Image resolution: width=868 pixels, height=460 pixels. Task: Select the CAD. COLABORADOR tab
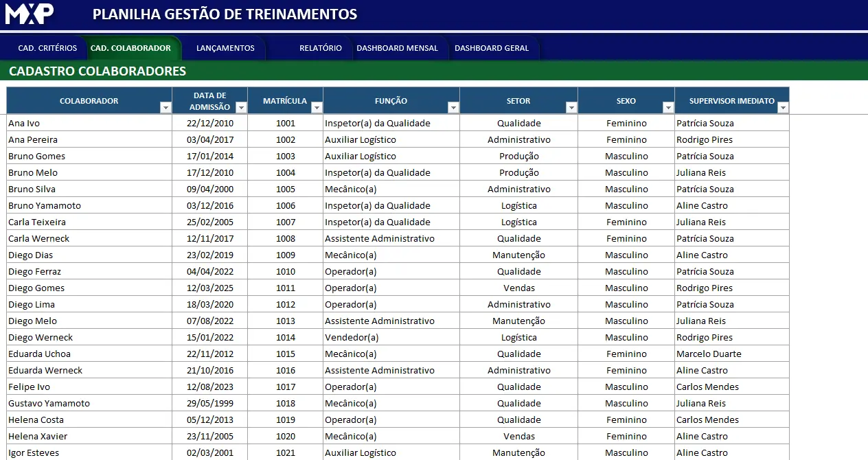[x=130, y=48]
